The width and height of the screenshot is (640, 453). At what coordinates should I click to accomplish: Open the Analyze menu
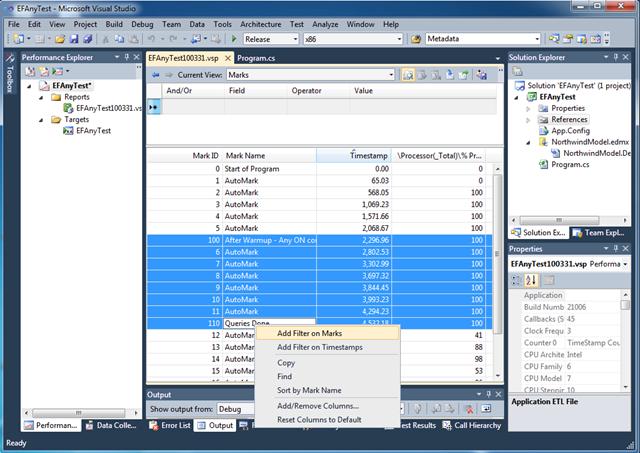click(x=325, y=24)
